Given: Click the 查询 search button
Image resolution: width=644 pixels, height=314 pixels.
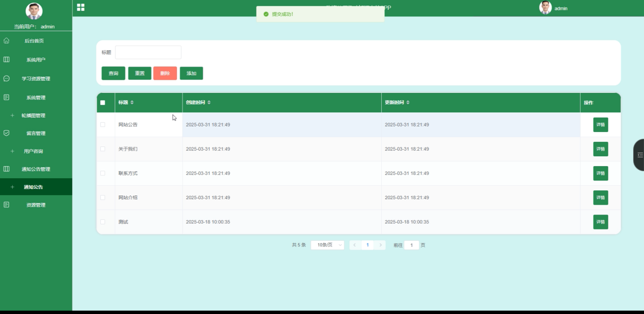Looking at the screenshot, I should [113, 73].
